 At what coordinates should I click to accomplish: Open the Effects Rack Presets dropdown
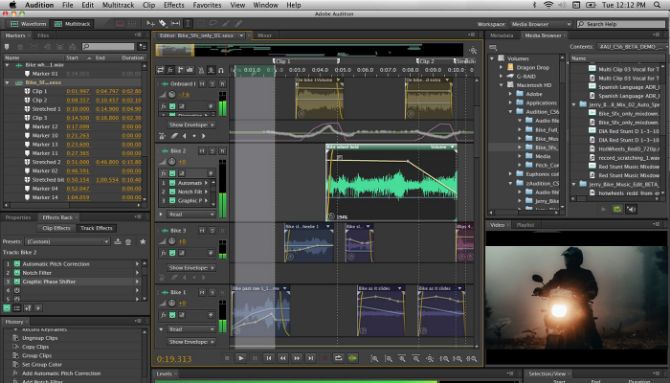pos(67,242)
